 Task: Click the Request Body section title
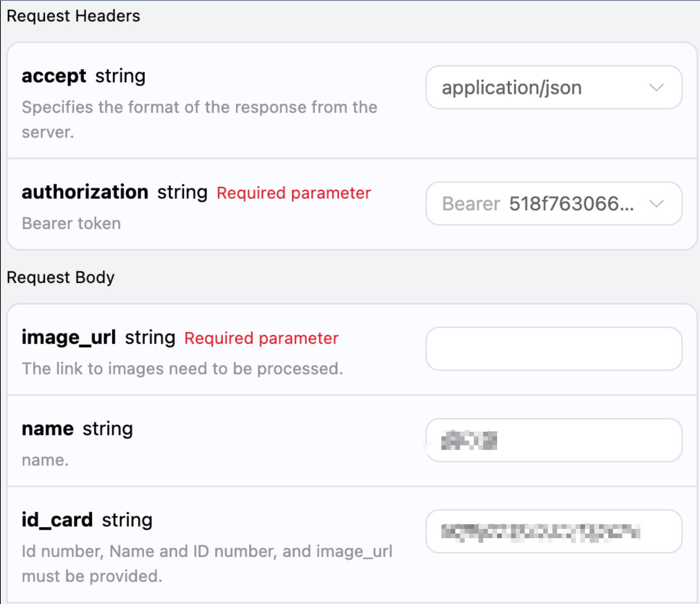point(60,277)
